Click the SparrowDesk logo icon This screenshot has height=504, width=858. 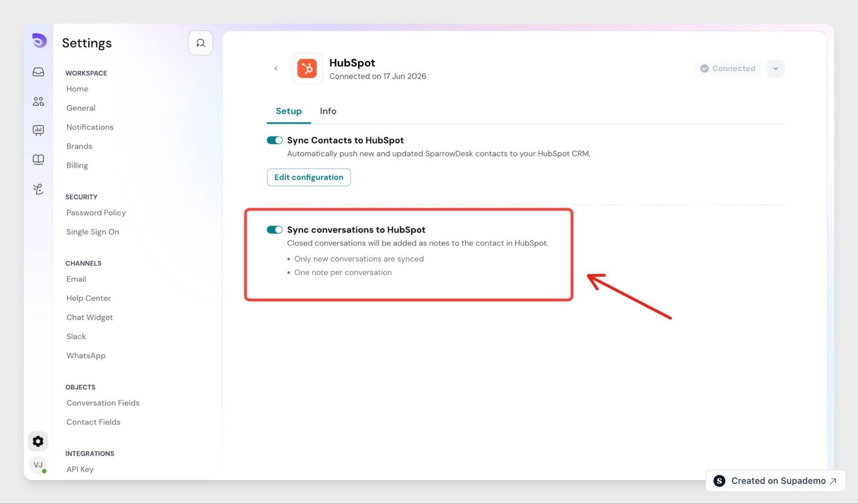click(x=39, y=41)
